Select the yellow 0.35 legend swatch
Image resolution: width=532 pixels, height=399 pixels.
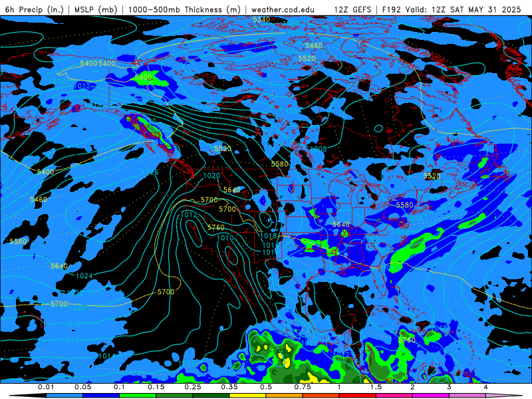(x=247, y=396)
